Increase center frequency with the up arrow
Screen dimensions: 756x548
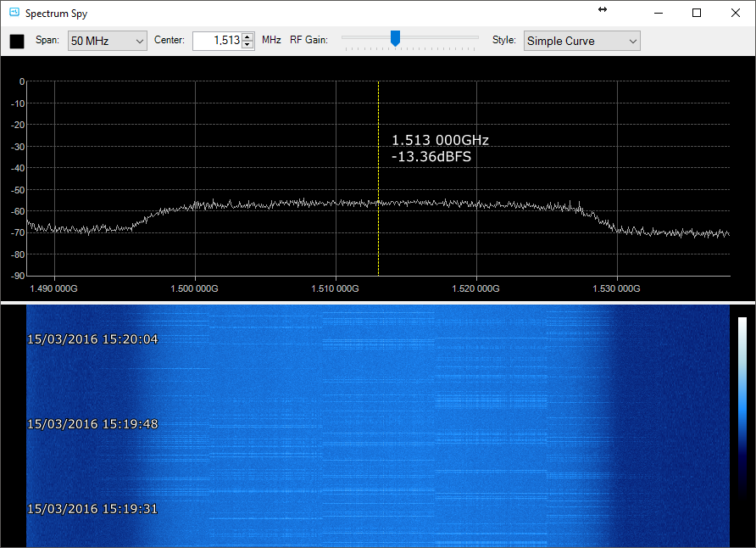tap(247, 36)
